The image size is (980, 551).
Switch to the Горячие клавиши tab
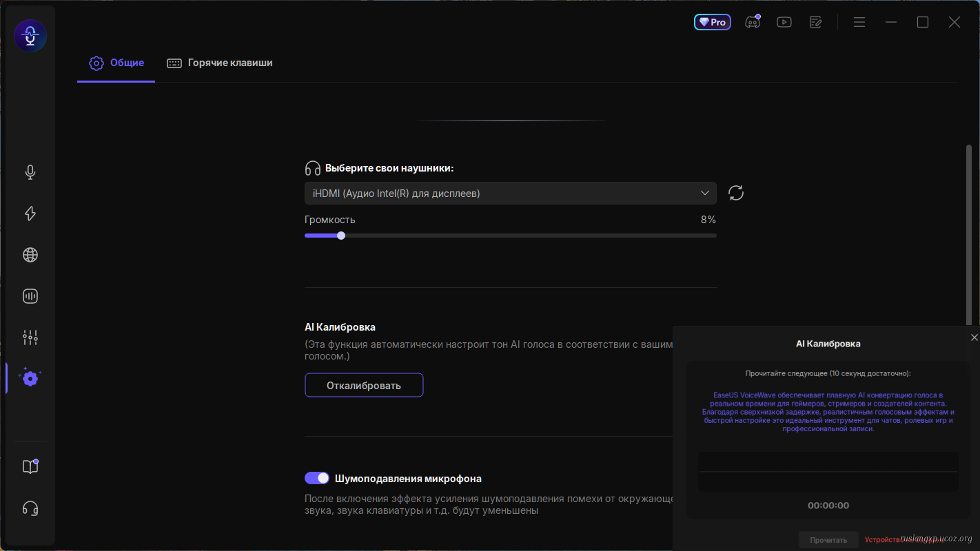(x=221, y=63)
